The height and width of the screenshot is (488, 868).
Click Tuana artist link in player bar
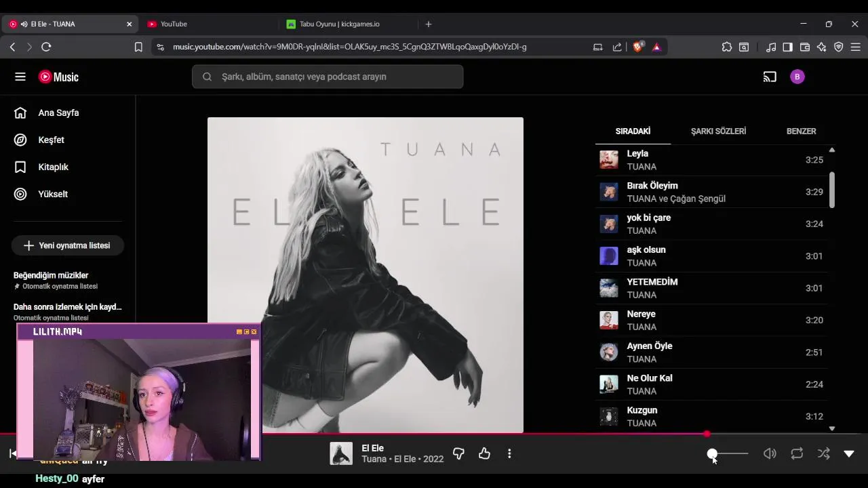pos(374,459)
